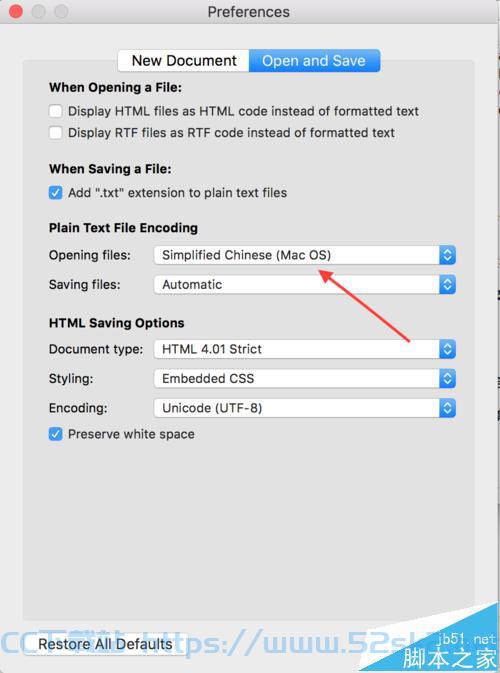The image size is (500, 673).
Task: Open the Encoding Unicode (UTF-8) dropdown
Action: coord(305,408)
